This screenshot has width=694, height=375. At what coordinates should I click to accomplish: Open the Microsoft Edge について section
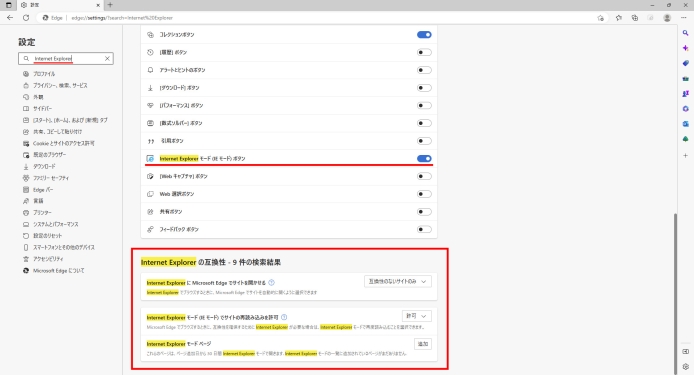coord(58,271)
